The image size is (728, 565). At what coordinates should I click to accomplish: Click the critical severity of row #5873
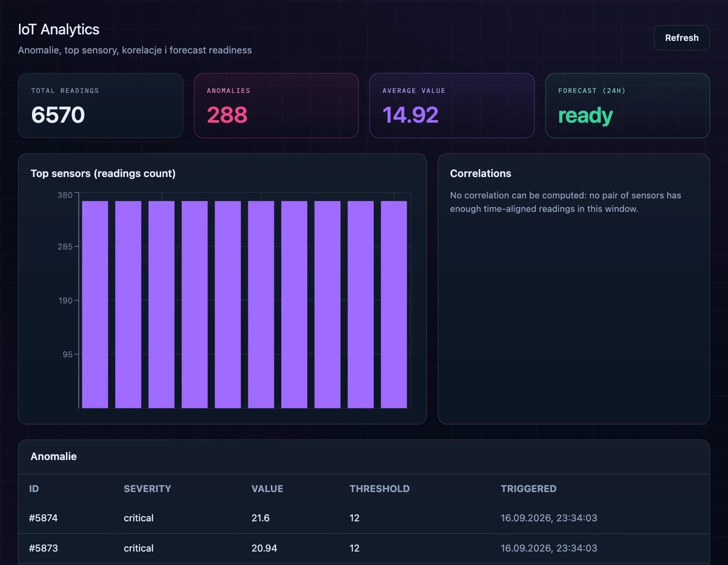(x=138, y=548)
